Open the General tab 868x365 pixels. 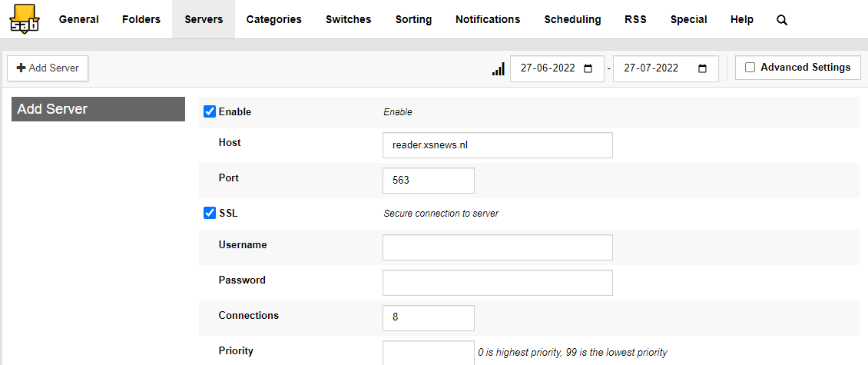click(x=78, y=19)
